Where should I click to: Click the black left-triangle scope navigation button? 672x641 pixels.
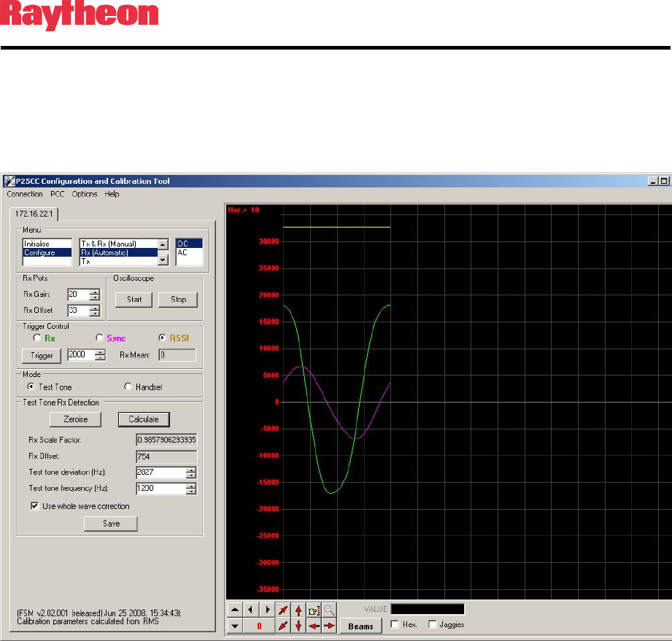(x=251, y=610)
